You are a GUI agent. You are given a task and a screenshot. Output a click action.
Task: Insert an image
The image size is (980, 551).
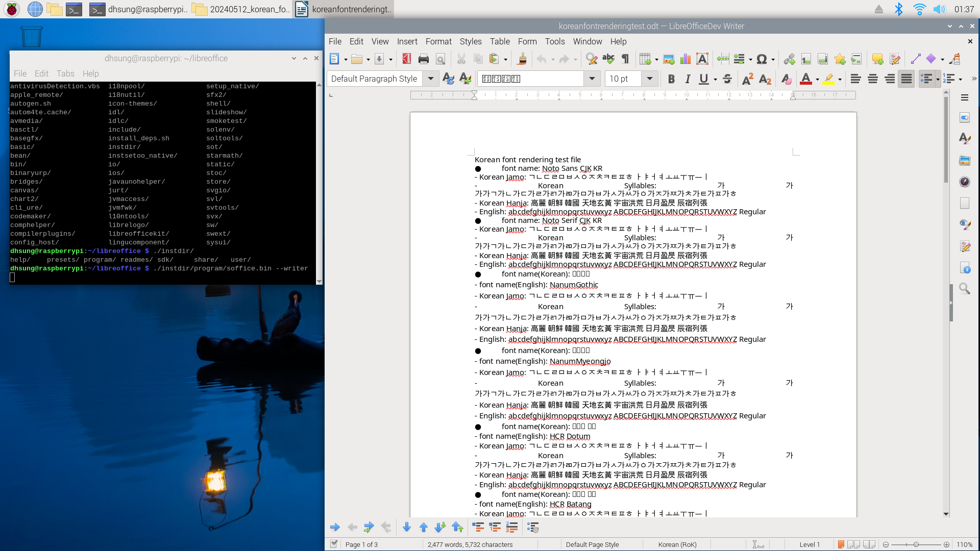pyautogui.click(x=669, y=59)
